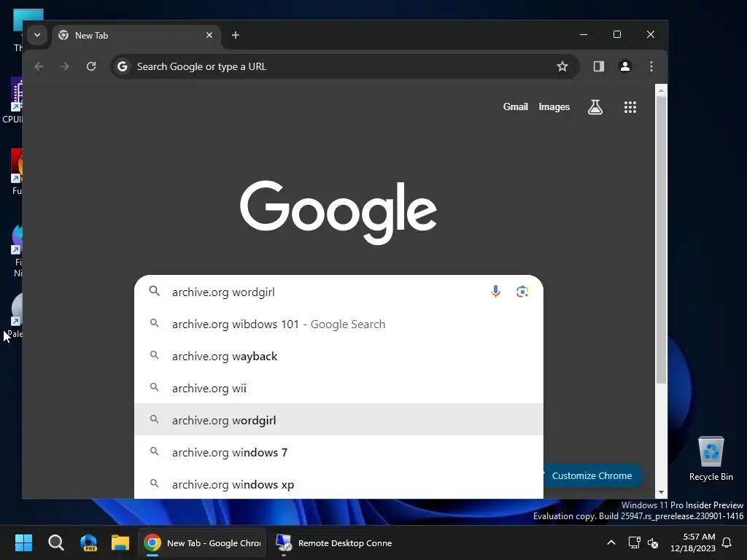Select suggestion archive.org windows 7
Image resolution: width=747 pixels, height=560 pixels.
coord(338,452)
